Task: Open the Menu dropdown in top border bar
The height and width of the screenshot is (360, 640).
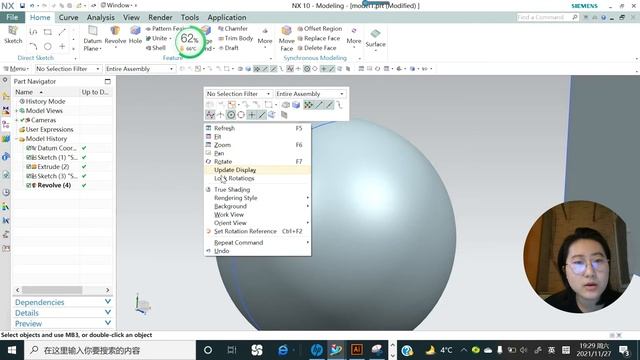Action: point(16,69)
